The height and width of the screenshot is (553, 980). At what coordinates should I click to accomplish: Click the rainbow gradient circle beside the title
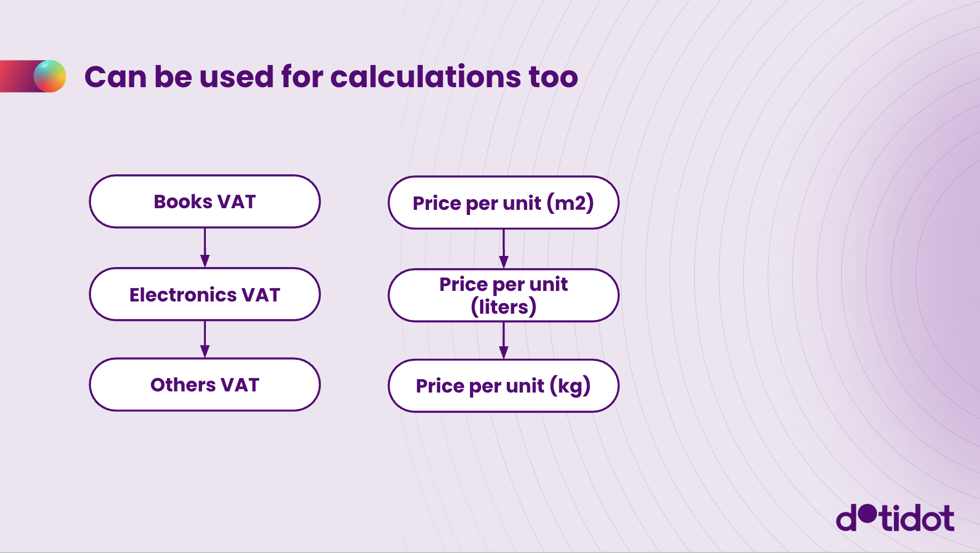50,76
